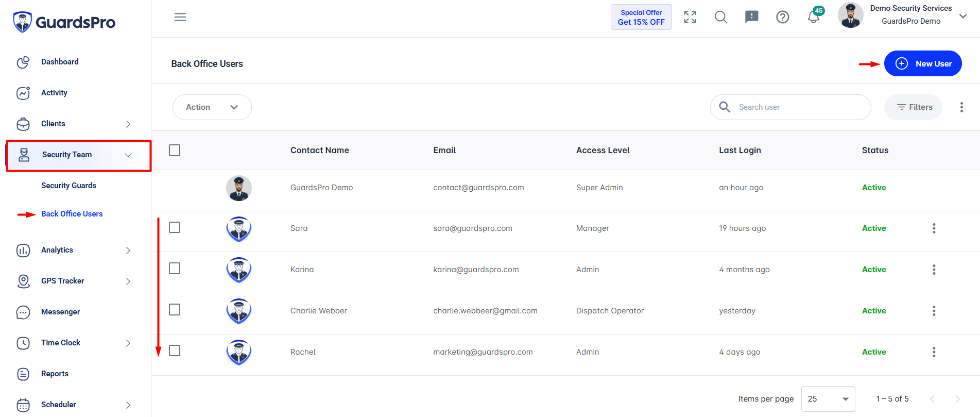
Task: Select Back Office Users menu item
Action: (72, 214)
